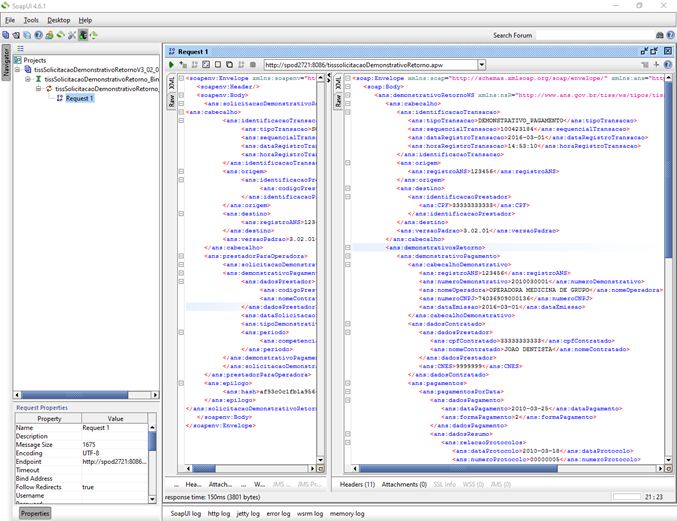Open the SoapUI log tab
The height and width of the screenshot is (521, 677).
(x=186, y=513)
